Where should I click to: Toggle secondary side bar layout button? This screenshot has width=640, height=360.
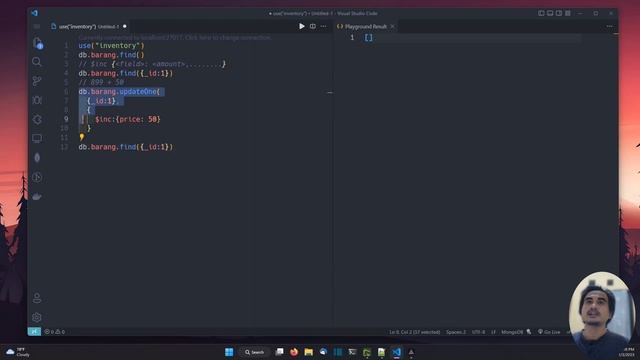tap(559, 13)
